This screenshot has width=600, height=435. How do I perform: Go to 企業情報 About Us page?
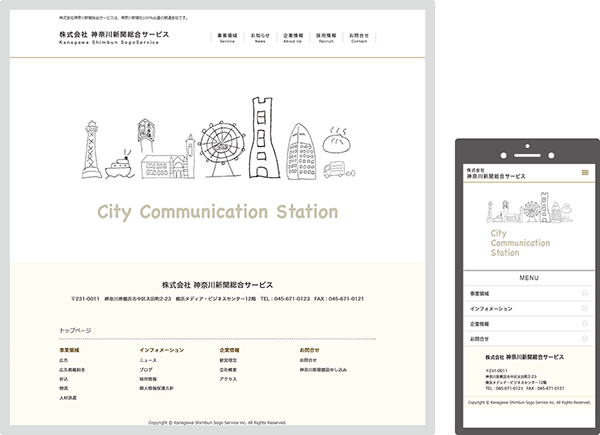point(293,38)
